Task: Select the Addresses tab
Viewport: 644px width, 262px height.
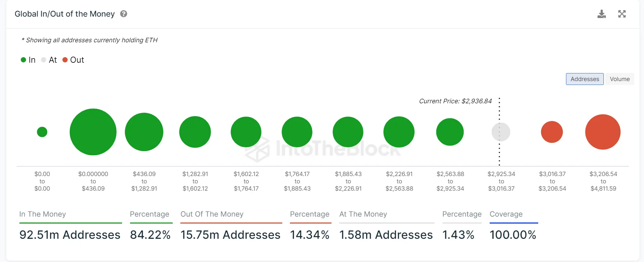Action: point(585,79)
